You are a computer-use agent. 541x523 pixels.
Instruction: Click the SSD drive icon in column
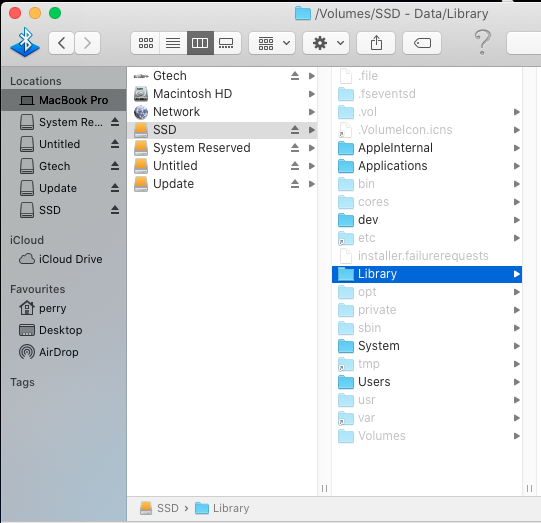coord(141,130)
